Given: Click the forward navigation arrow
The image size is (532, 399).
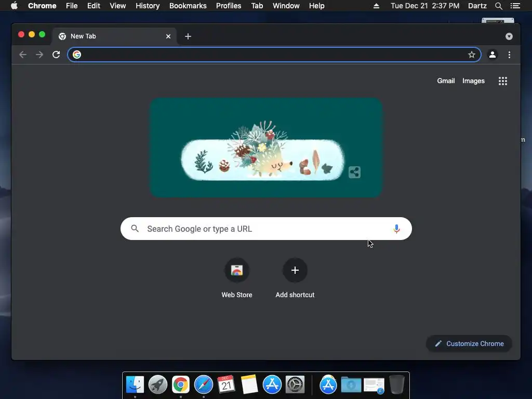Looking at the screenshot, I should coord(39,55).
